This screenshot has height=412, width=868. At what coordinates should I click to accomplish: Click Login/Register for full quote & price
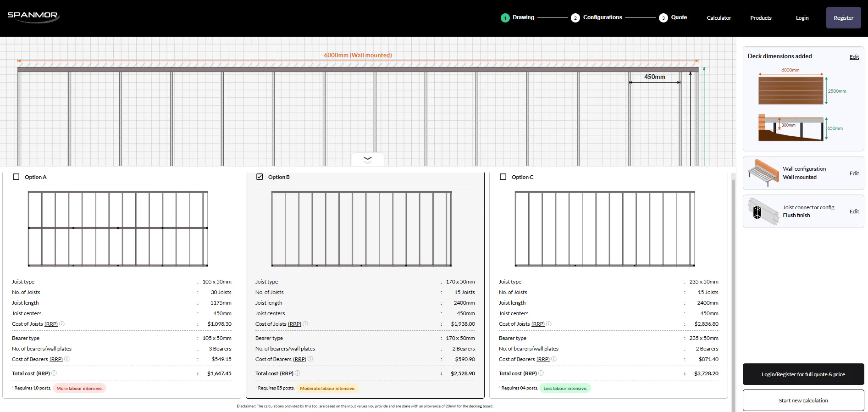(x=803, y=374)
